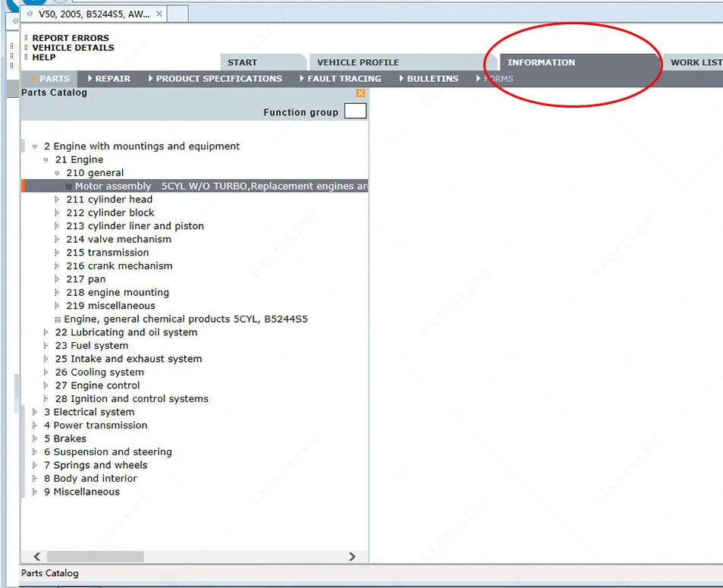Expand the 219 miscellaneous node

(57, 306)
